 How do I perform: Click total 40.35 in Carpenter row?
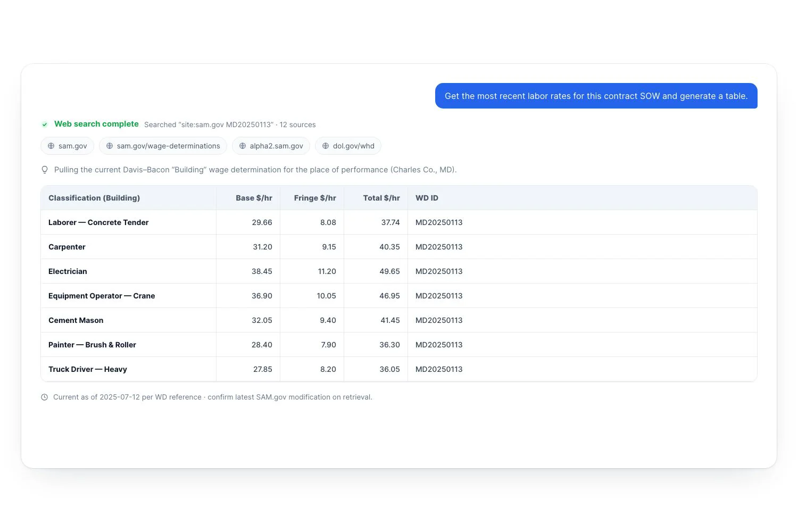tap(389, 247)
